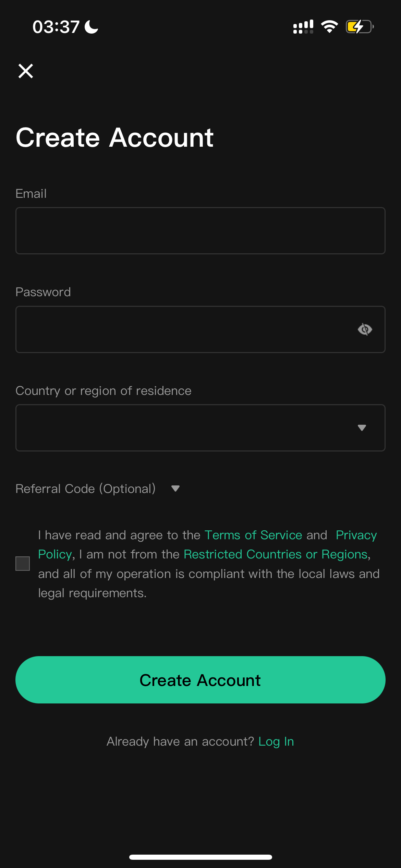Close the Create Account screen with X
Screen dimensions: 401x868
point(26,71)
